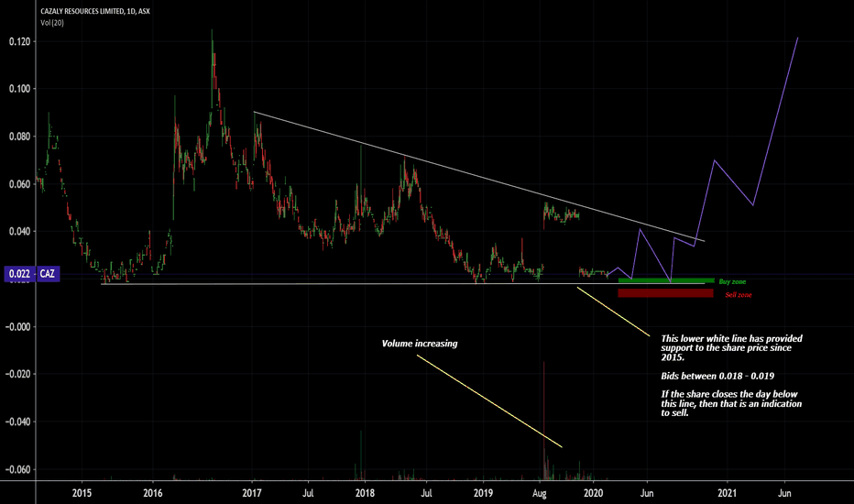The width and height of the screenshot is (854, 504).
Task: Select the 'Volume increasing' annotation text
Action: click(420, 344)
